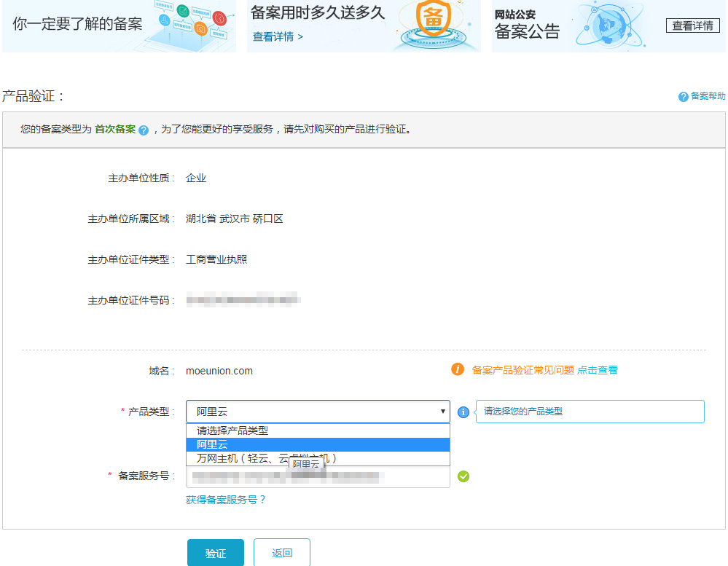This screenshot has width=728, height=566.
Task: Click green checkmark icon next to 备案服务号
Action: (x=463, y=476)
